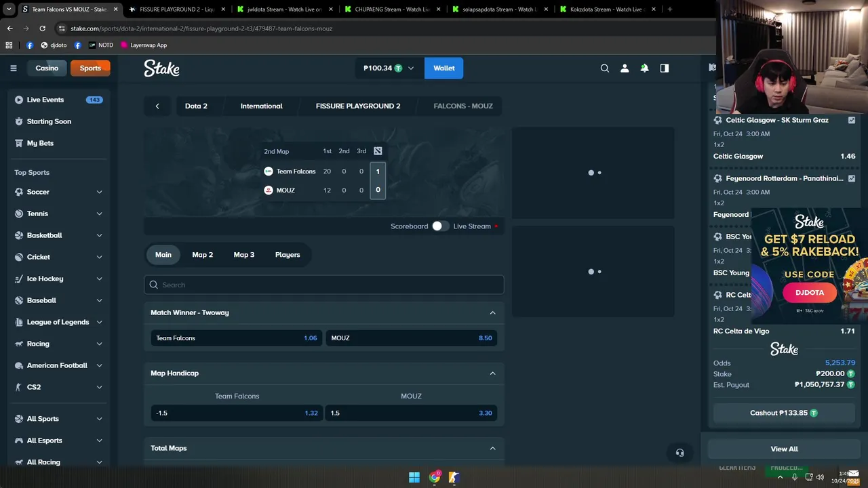
Task: Switch to the Map 2 tab
Action: tap(202, 255)
